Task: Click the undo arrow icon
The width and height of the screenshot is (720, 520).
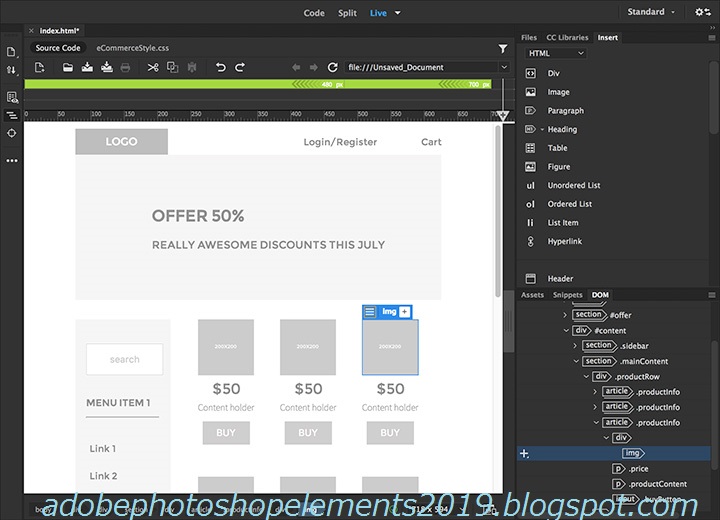Action: coord(220,68)
